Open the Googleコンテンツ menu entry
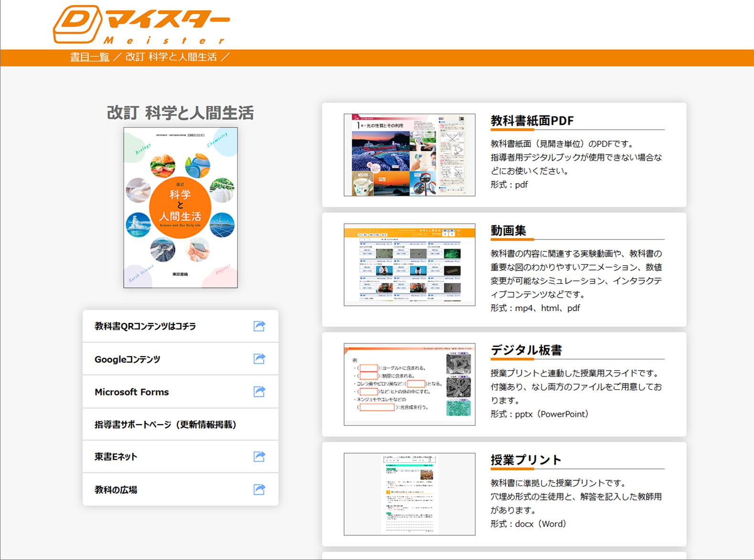Viewport: 754px width, 560px height. pyautogui.click(x=127, y=359)
